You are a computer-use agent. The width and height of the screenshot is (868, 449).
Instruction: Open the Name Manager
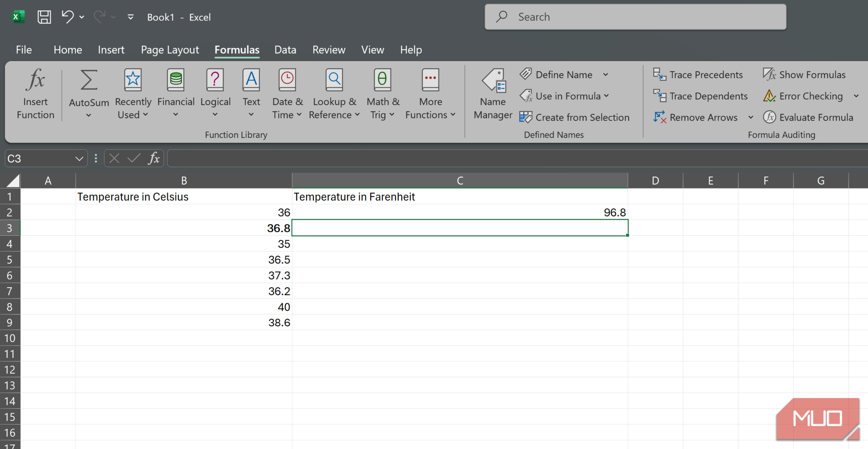coord(493,94)
